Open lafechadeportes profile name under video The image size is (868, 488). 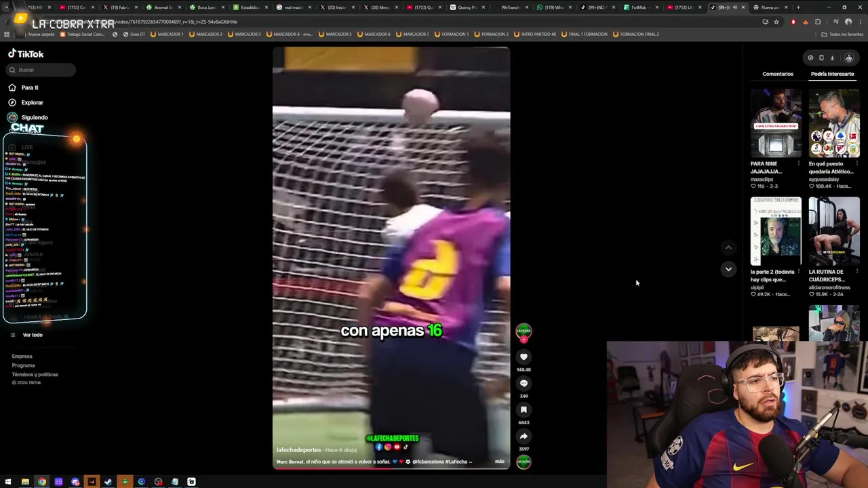click(x=298, y=450)
